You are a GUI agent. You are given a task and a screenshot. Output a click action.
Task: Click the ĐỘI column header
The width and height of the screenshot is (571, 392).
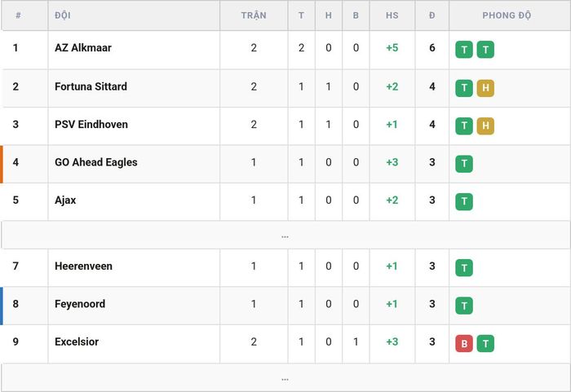click(63, 15)
